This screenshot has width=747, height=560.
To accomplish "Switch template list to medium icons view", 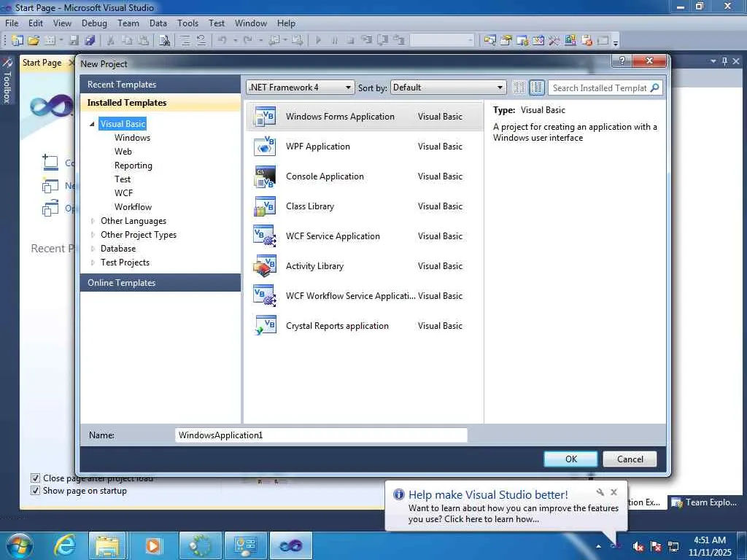I will [537, 87].
